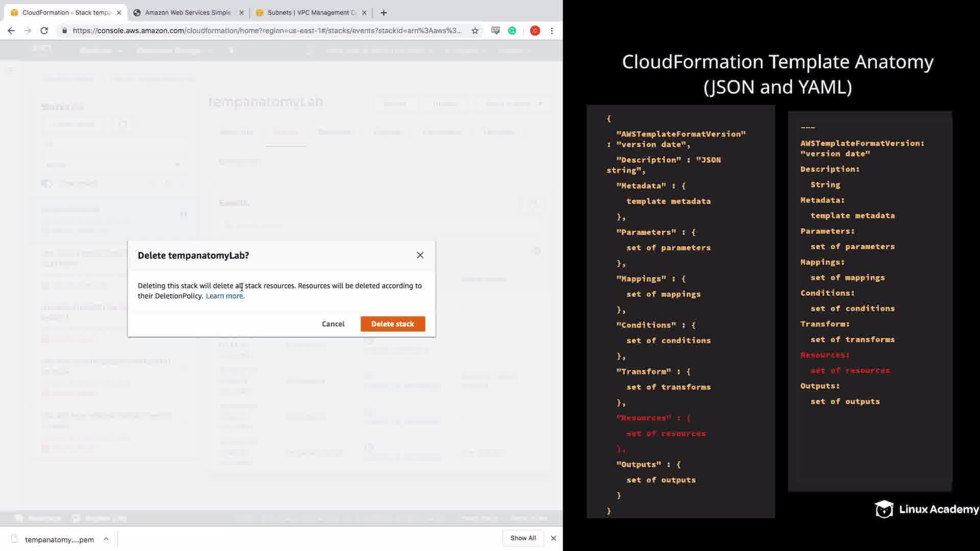Viewport: 980px width, 551px height.
Task: Open Chrome three-dot menu
Action: 552,31
